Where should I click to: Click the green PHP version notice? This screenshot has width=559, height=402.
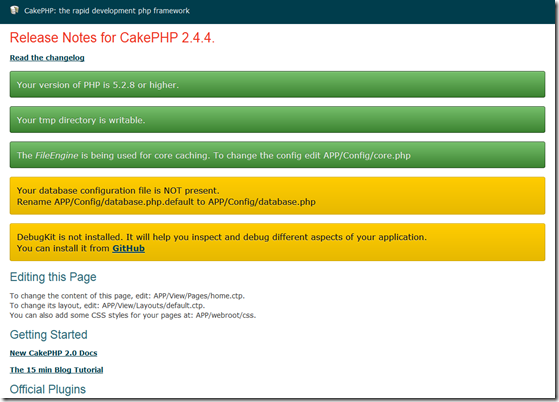click(x=277, y=84)
